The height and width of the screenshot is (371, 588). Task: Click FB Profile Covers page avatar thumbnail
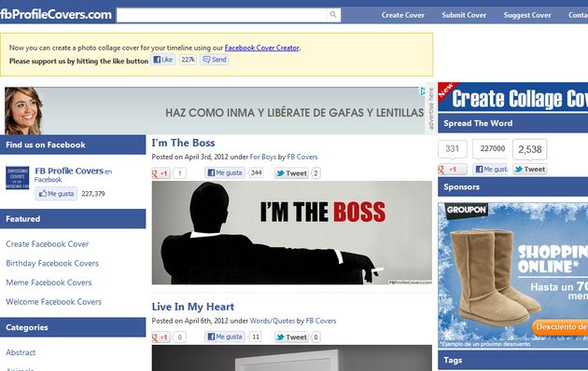coord(17,178)
